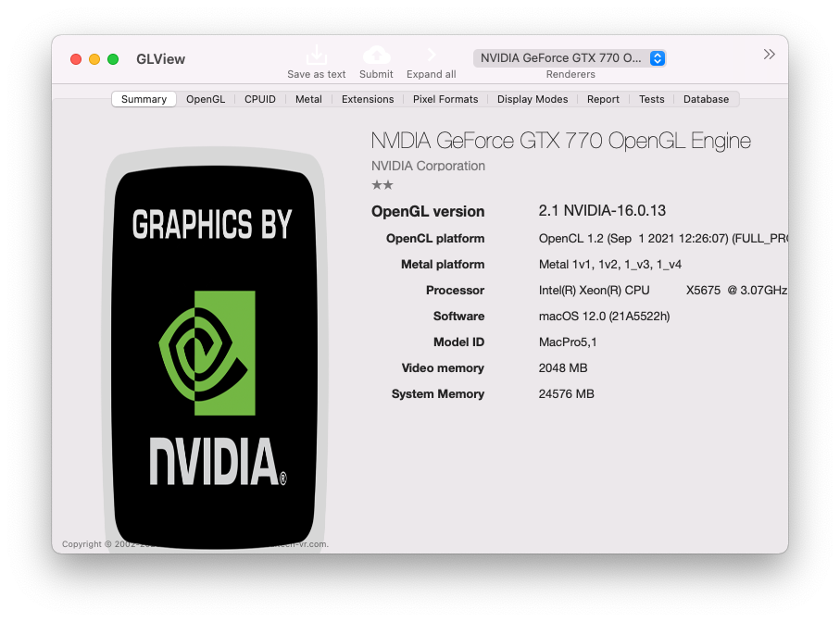Click the Save as text download icon
840x622 pixels.
point(317,56)
